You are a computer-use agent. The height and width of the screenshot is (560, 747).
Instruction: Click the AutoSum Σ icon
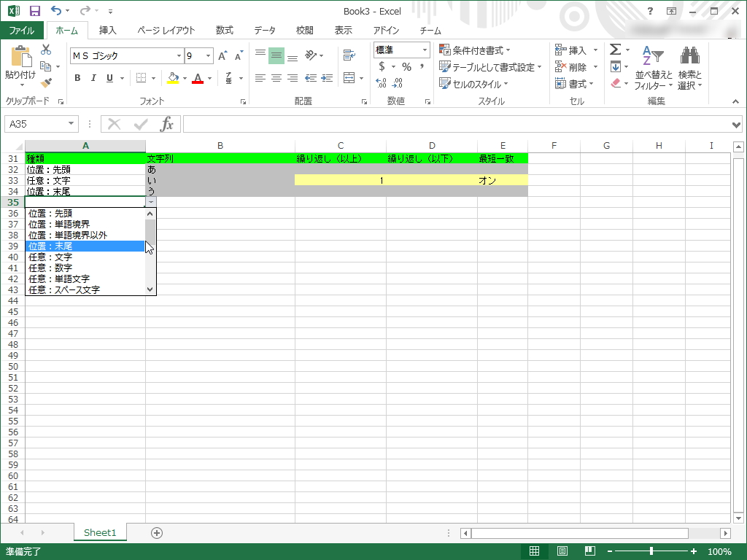[616, 50]
